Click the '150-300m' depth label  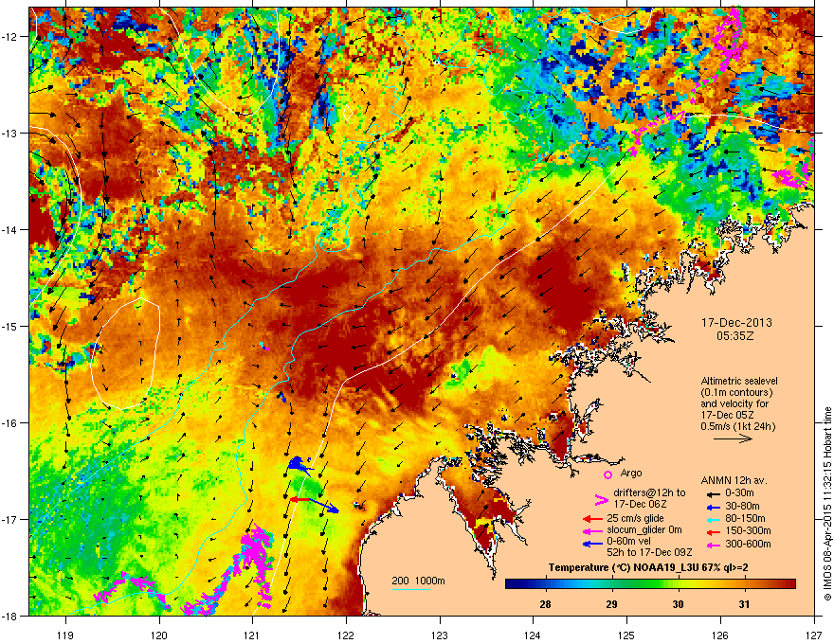click(748, 530)
